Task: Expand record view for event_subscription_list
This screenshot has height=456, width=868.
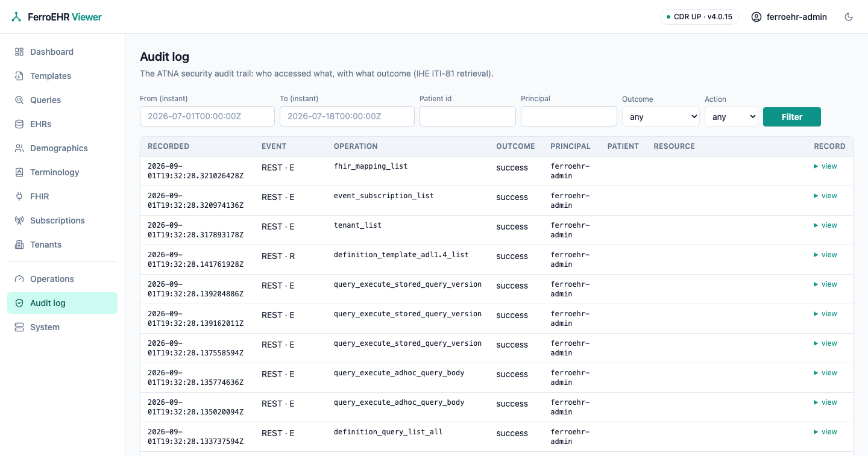Action: tap(825, 196)
